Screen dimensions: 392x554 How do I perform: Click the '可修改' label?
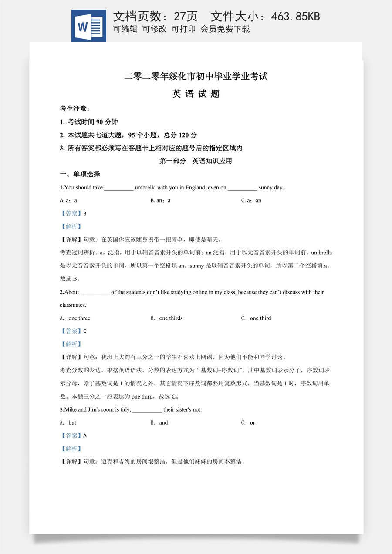[155, 29]
